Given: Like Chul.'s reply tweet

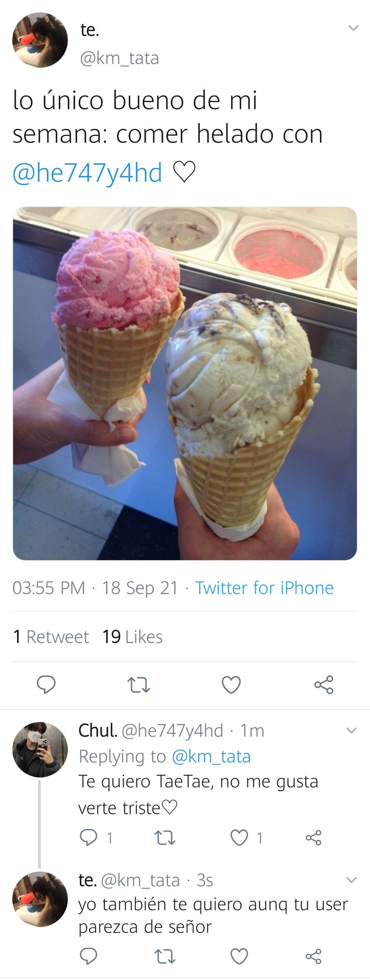Looking at the screenshot, I should pyautogui.click(x=239, y=838).
